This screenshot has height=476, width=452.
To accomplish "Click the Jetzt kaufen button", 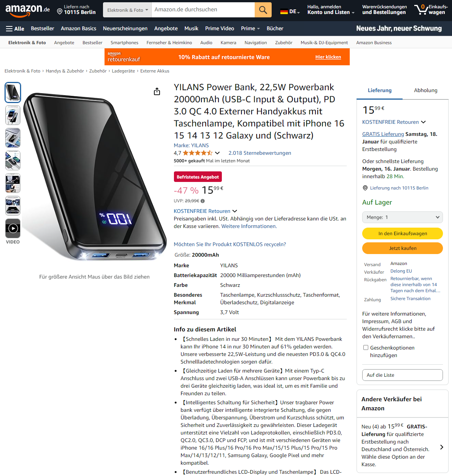I will pos(403,248).
